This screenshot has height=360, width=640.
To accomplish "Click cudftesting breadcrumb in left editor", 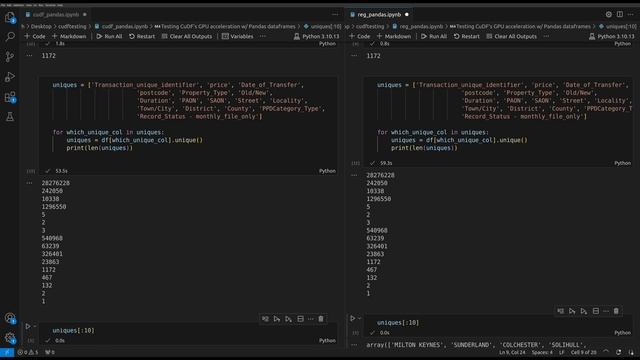I will coord(72,26).
